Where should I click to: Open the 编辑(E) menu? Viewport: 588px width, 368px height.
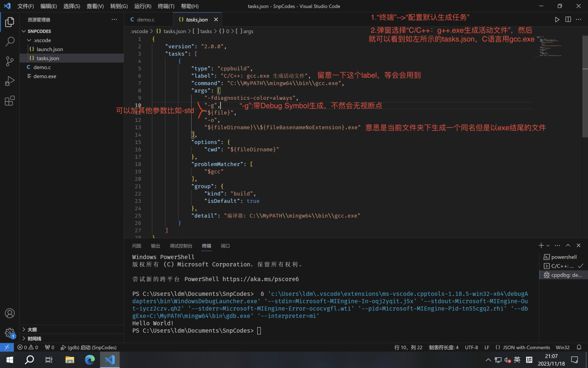(x=49, y=6)
